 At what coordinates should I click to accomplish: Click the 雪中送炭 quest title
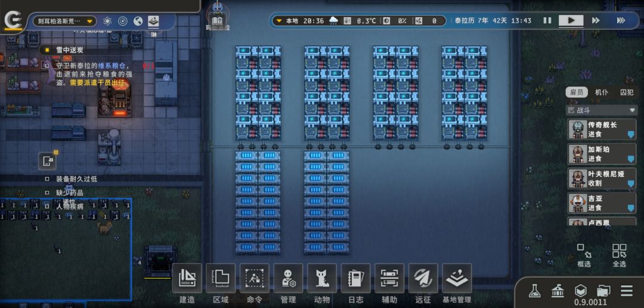(x=69, y=50)
